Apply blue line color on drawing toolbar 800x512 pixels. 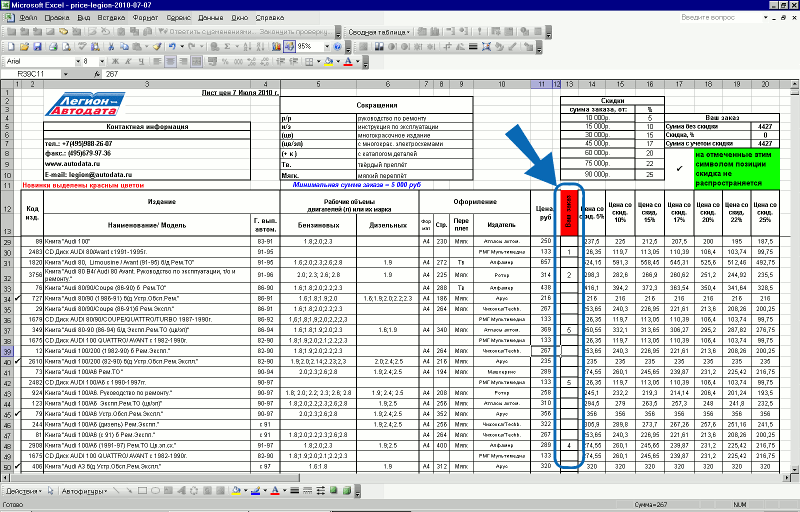(256, 491)
